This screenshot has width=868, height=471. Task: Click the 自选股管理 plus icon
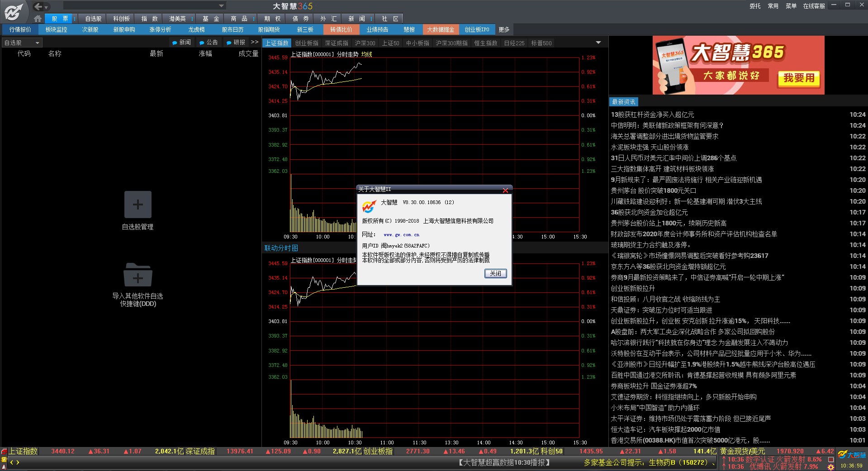pos(138,205)
